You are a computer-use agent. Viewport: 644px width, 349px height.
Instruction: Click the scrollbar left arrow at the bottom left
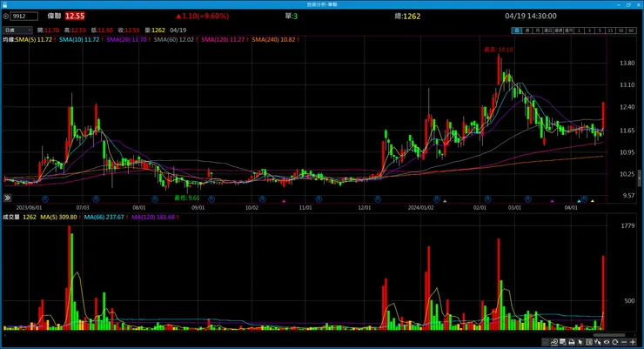coord(5,335)
